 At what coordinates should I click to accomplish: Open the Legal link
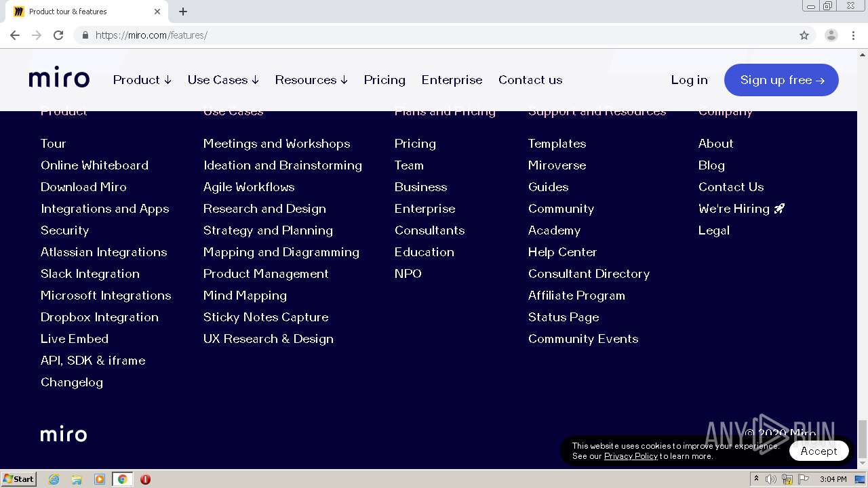tap(714, 230)
